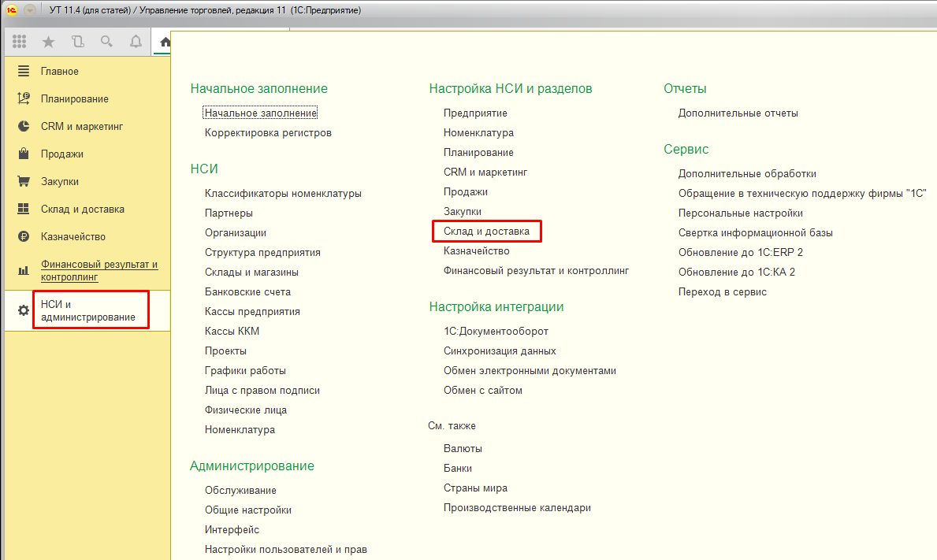Open the functions menu grid icon
Image resolution: width=937 pixels, height=560 pixels.
coord(20,42)
